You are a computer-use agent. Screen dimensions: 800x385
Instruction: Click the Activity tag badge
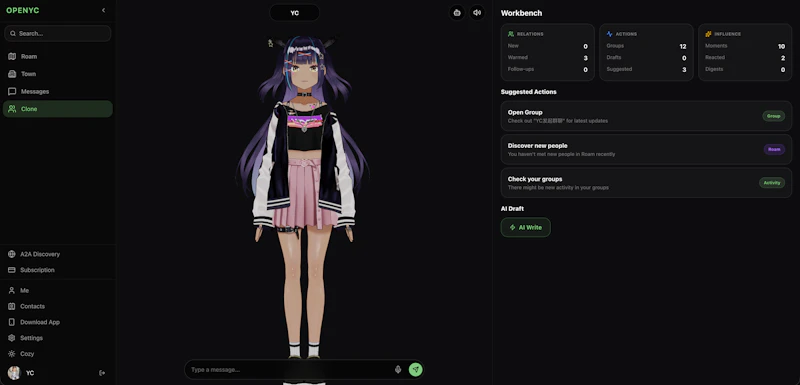(772, 183)
